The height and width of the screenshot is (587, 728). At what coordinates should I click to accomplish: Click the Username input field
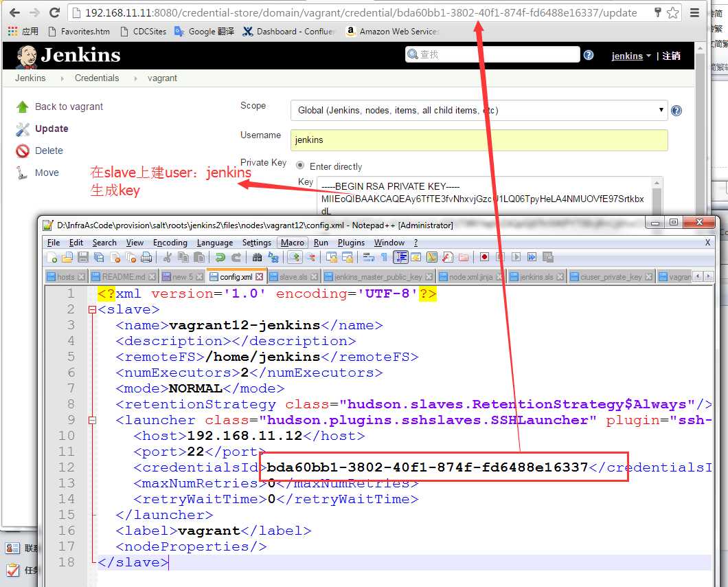[x=479, y=140]
